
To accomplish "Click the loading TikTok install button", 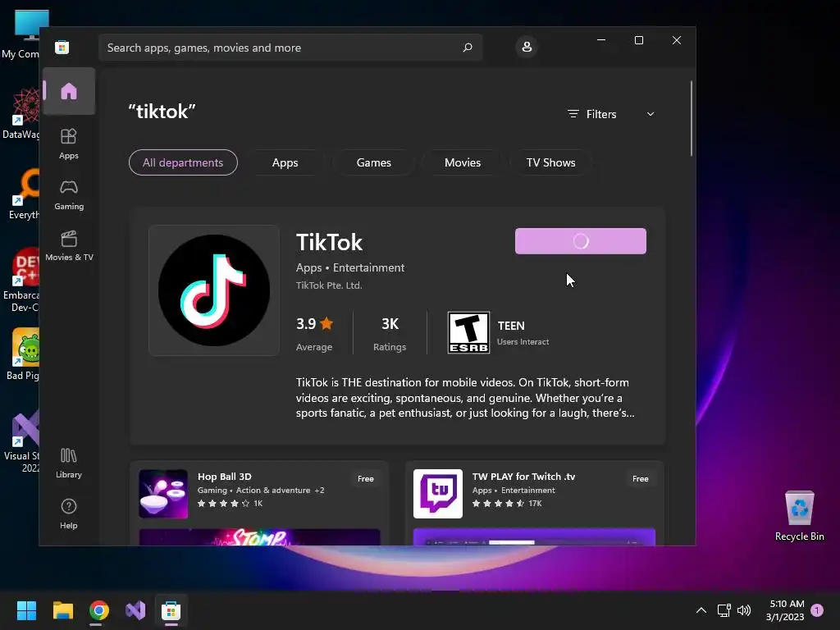I will 580,241.
